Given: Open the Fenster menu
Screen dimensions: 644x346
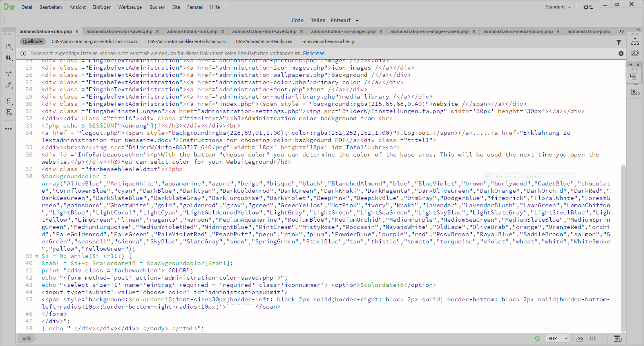Looking at the screenshot, I should click(x=195, y=7).
